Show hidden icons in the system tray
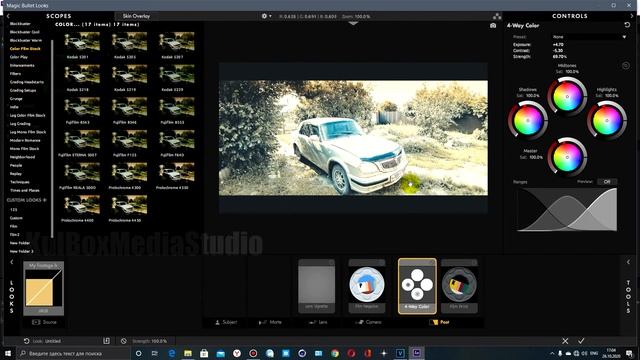This screenshot has height=360, width=640. (x=552, y=353)
